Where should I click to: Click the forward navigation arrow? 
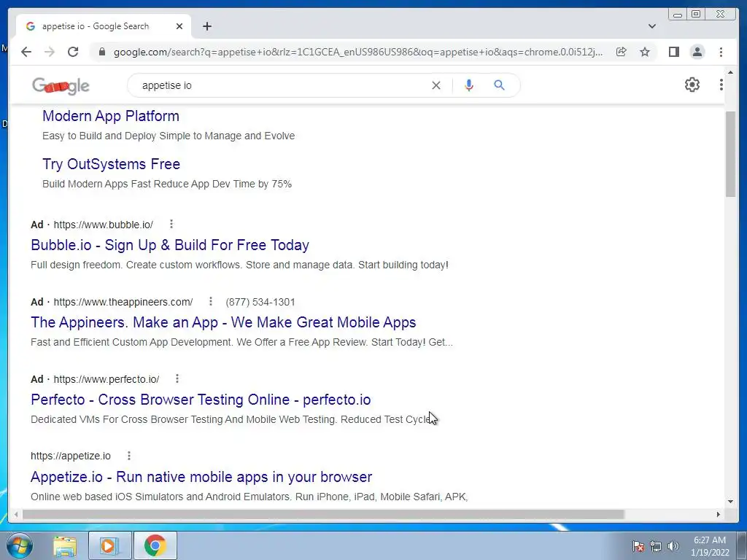click(50, 52)
